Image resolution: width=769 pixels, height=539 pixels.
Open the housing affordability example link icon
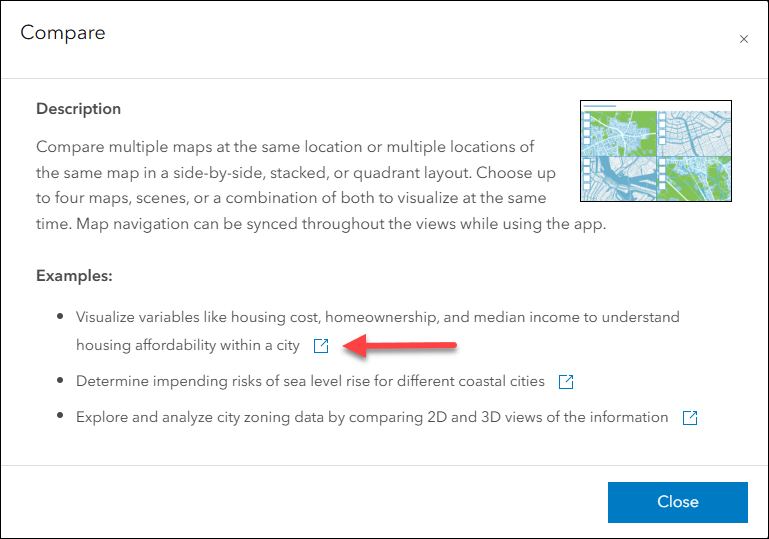[320, 346]
